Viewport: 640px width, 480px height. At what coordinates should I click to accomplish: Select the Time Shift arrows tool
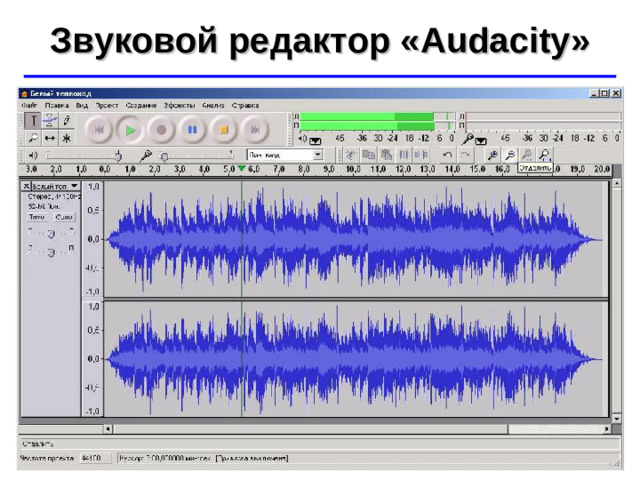(50, 138)
